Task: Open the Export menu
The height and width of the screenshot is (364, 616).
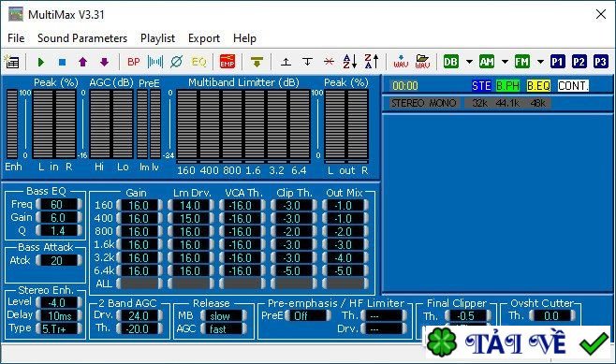Action: (204, 38)
